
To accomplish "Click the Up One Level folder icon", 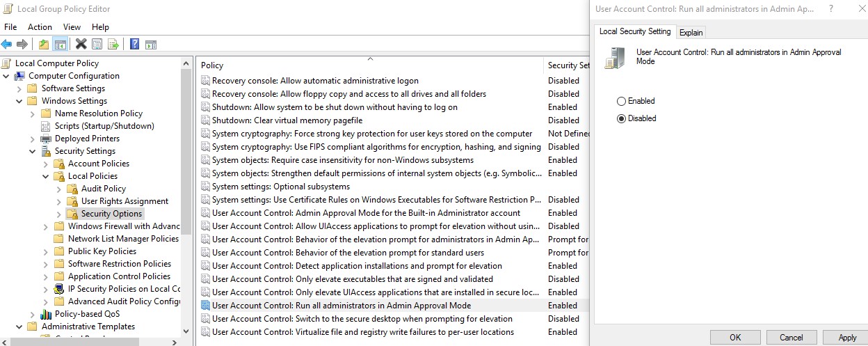I will [x=44, y=45].
